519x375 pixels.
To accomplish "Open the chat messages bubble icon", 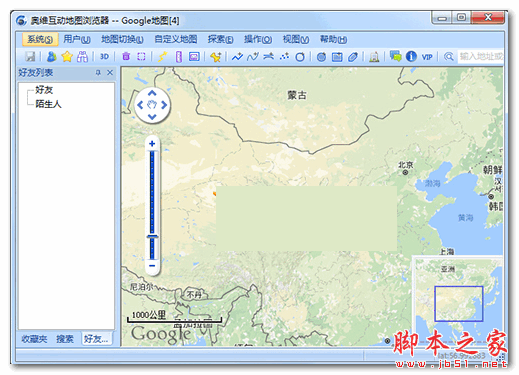I will point(396,56).
